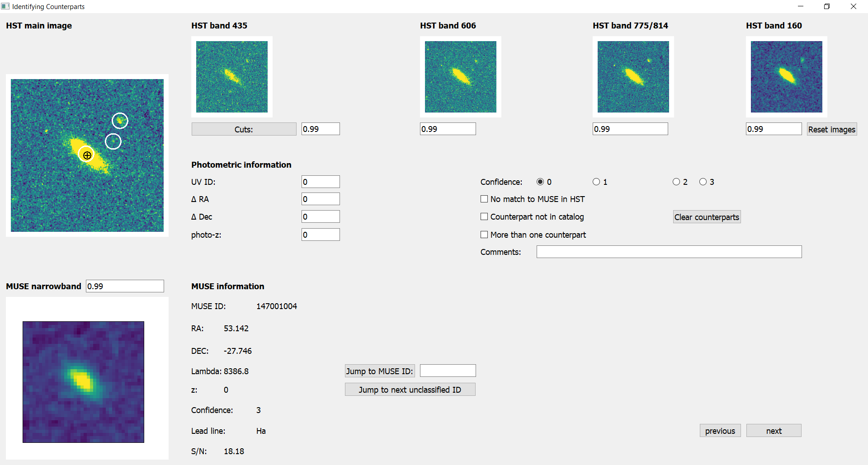Check 'More than one counterpart'
The height and width of the screenshot is (465, 868).
point(484,235)
